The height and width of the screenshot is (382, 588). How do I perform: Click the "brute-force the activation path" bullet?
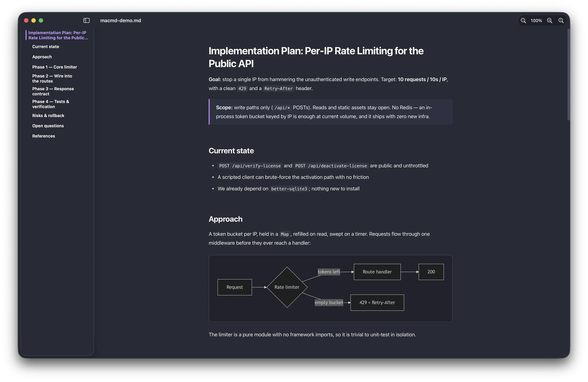293,177
